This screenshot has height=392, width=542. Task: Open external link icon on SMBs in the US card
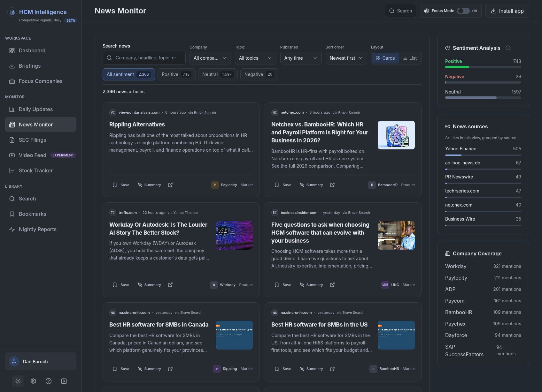point(332,369)
